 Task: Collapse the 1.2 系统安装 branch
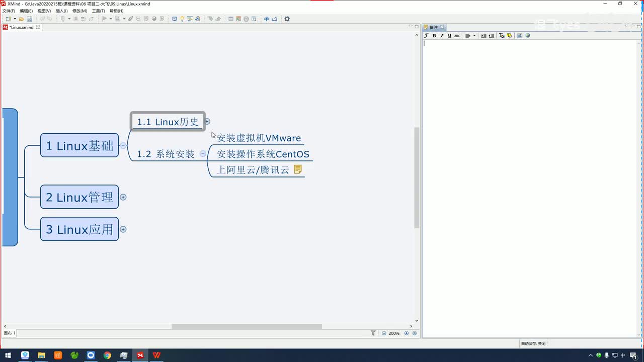coord(203,153)
